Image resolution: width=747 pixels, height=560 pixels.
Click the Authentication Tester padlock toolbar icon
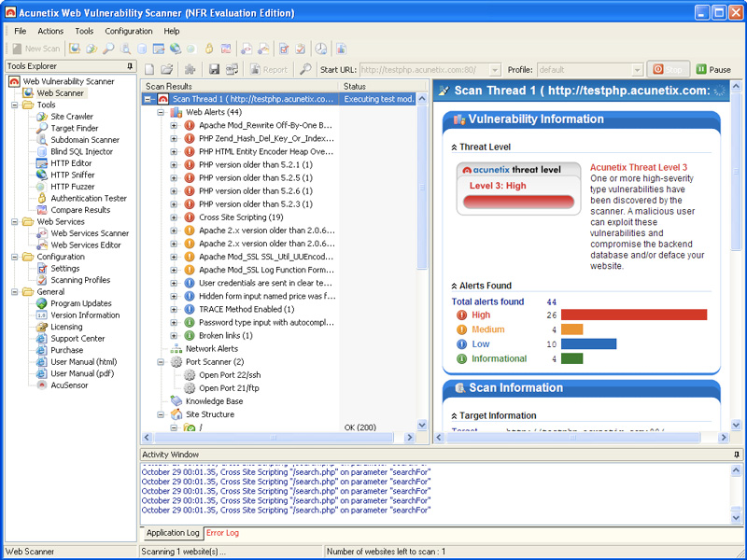tap(208, 49)
